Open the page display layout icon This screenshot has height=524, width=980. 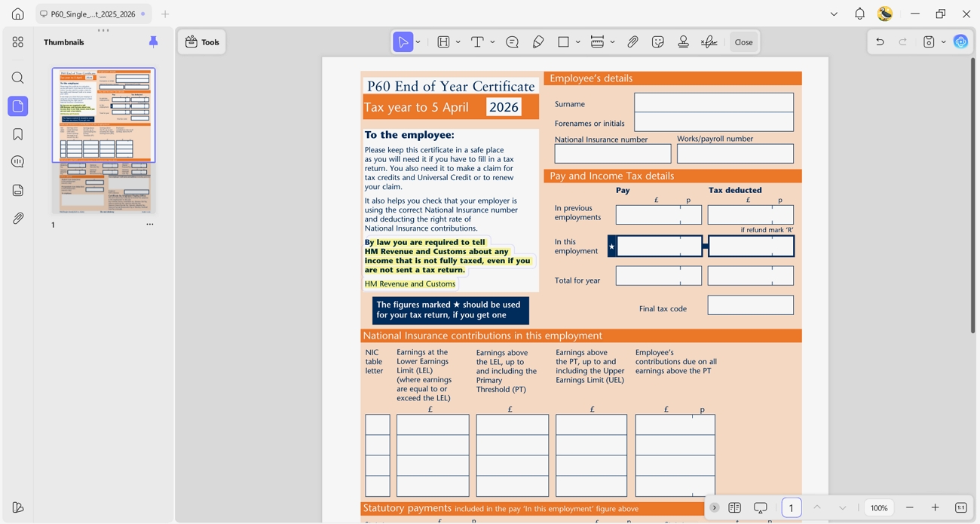click(x=735, y=507)
